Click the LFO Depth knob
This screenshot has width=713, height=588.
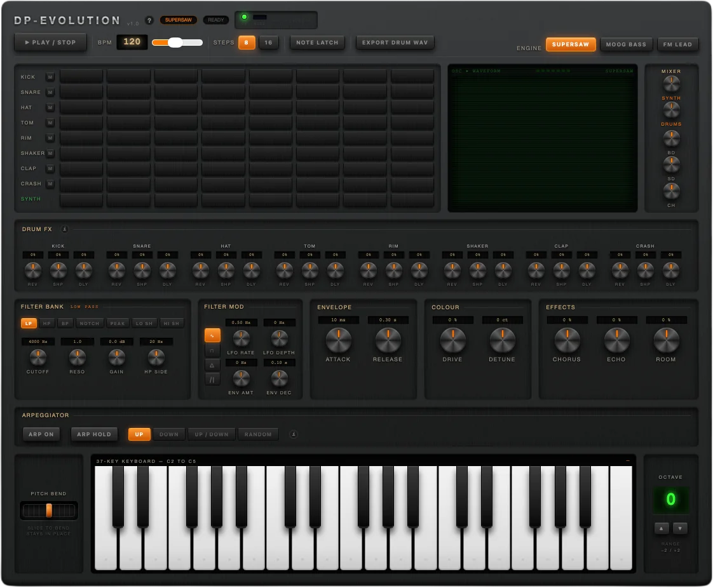pos(279,338)
